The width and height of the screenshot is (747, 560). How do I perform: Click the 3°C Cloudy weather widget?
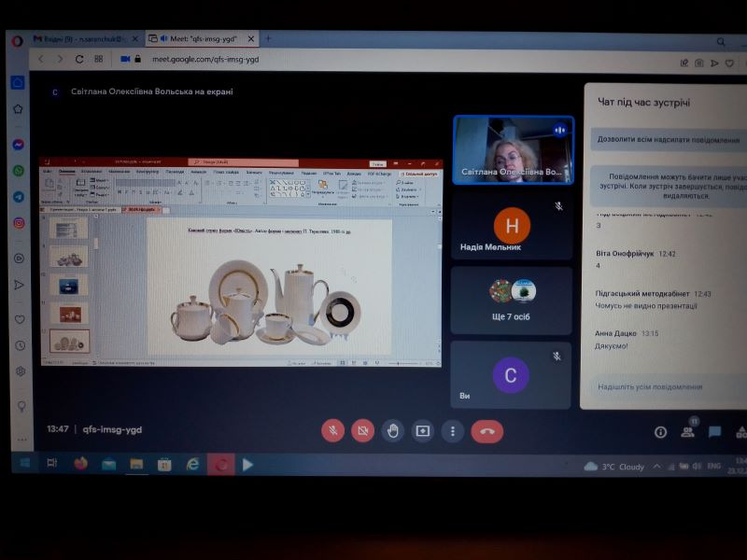(x=614, y=467)
